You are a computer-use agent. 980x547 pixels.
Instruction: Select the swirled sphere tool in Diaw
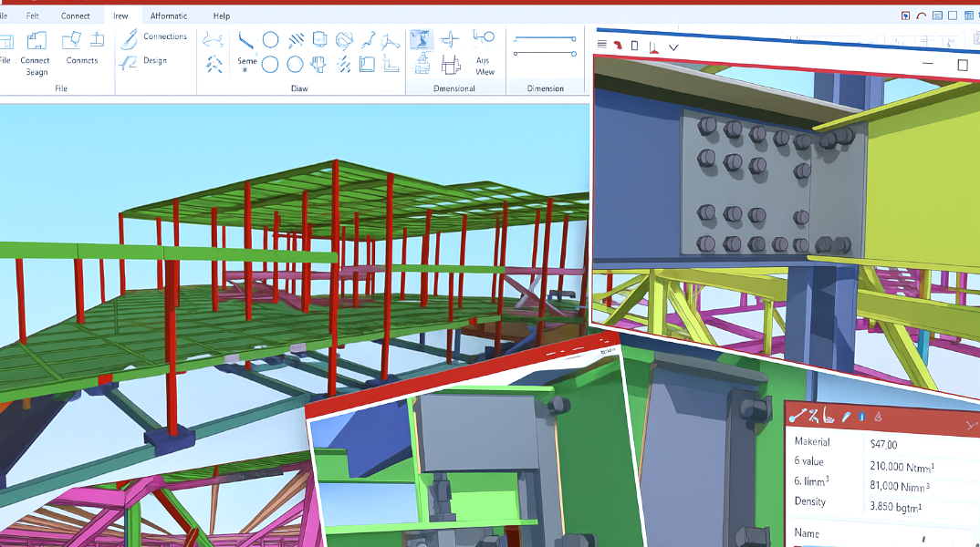pyautogui.click(x=344, y=41)
